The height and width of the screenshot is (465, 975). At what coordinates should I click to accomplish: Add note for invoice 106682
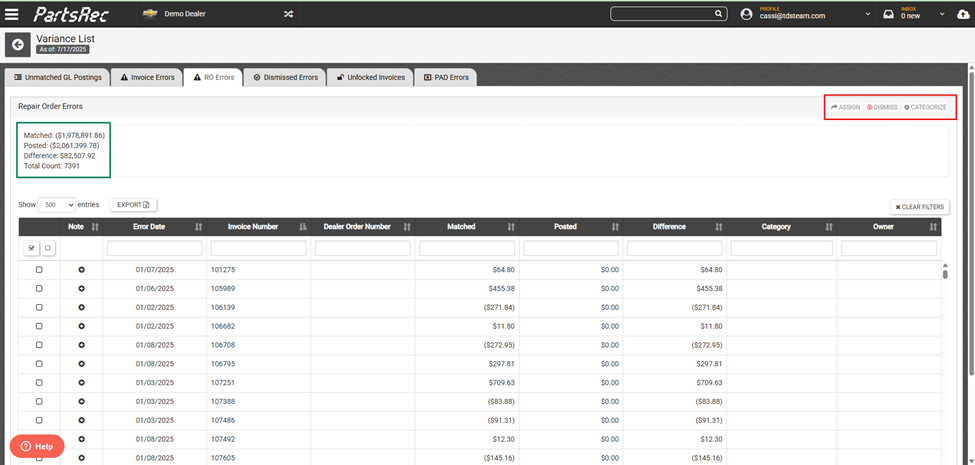(x=81, y=326)
